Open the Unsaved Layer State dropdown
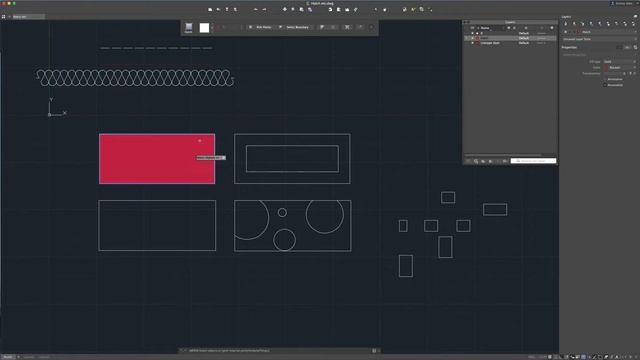The image size is (640, 360). 600,39
